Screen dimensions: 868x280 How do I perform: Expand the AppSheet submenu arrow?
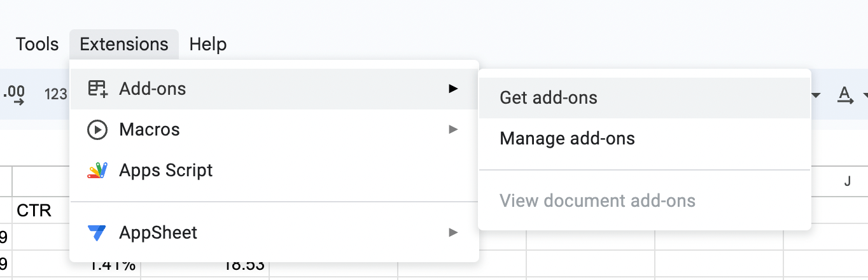click(453, 233)
